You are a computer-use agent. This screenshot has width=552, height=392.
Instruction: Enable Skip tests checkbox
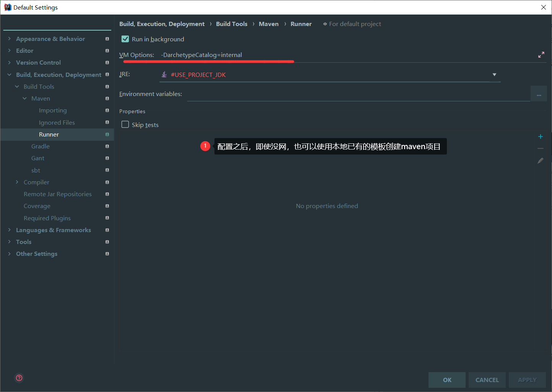point(125,125)
